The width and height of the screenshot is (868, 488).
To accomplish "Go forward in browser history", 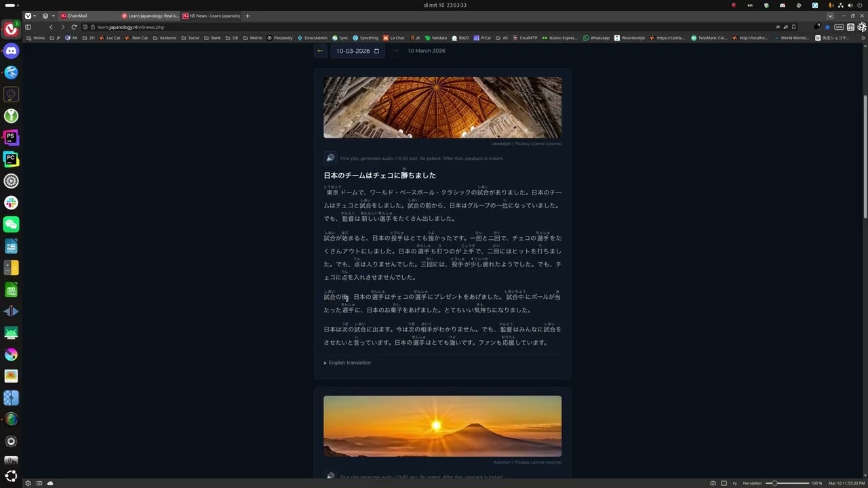I will click(x=63, y=27).
